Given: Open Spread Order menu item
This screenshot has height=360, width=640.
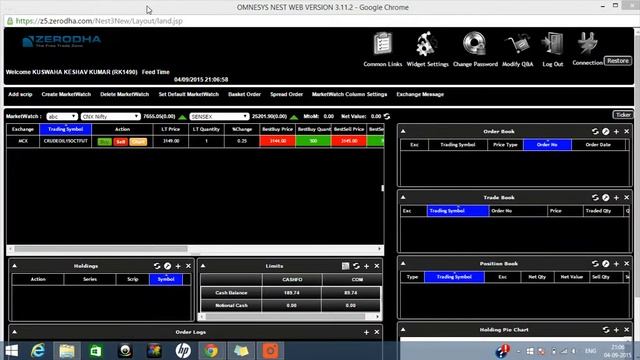Looking at the screenshot, I should (x=287, y=94).
